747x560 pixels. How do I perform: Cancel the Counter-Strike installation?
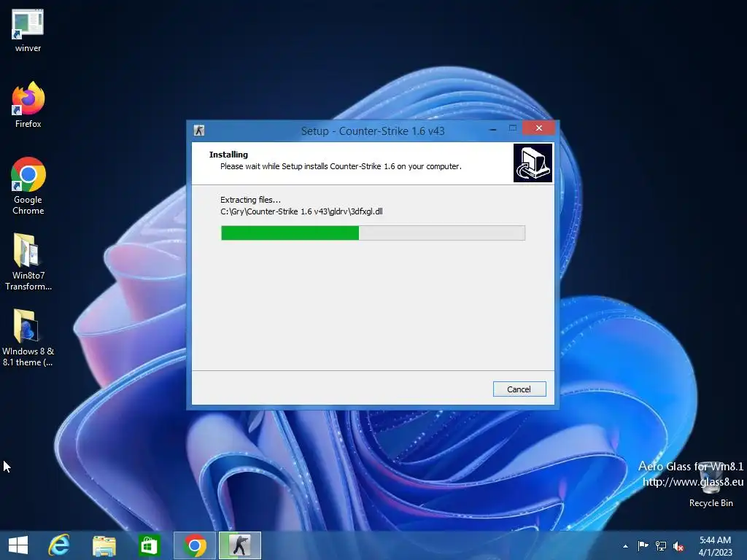[519, 389]
